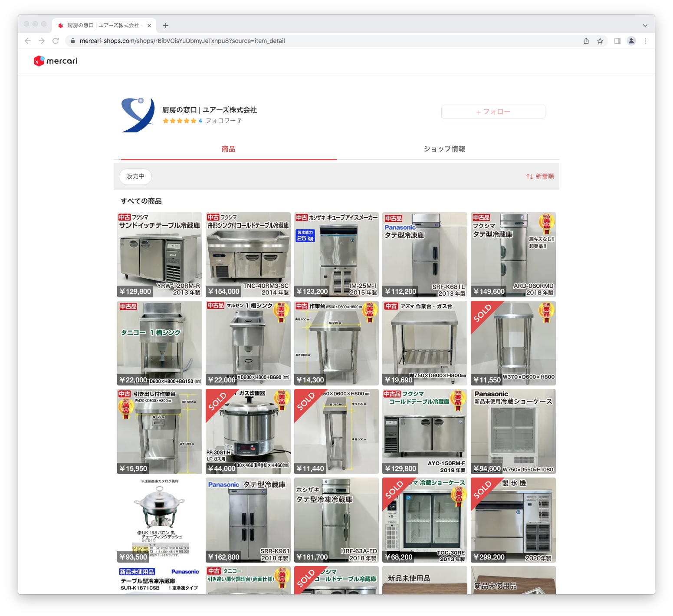Open a new browser tab
Viewport: 673px width, 616px height.
pos(166,26)
